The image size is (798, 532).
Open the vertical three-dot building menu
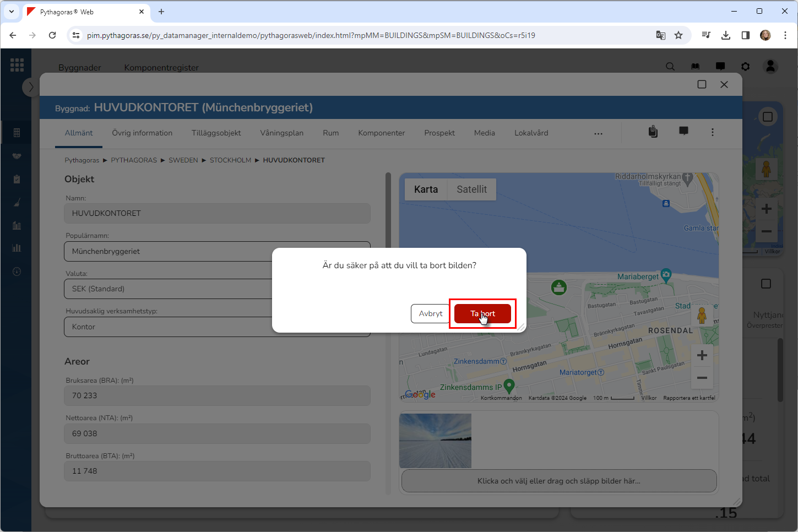tap(712, 132)
